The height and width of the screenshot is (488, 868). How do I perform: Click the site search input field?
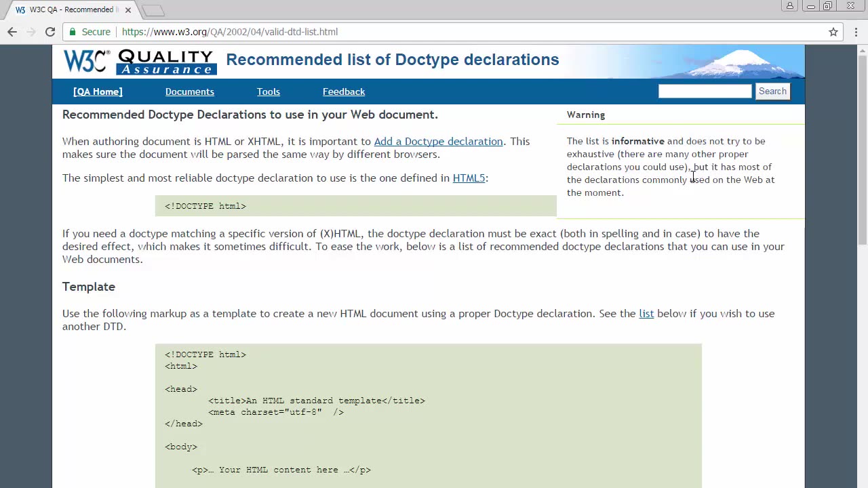click(705, 91)
